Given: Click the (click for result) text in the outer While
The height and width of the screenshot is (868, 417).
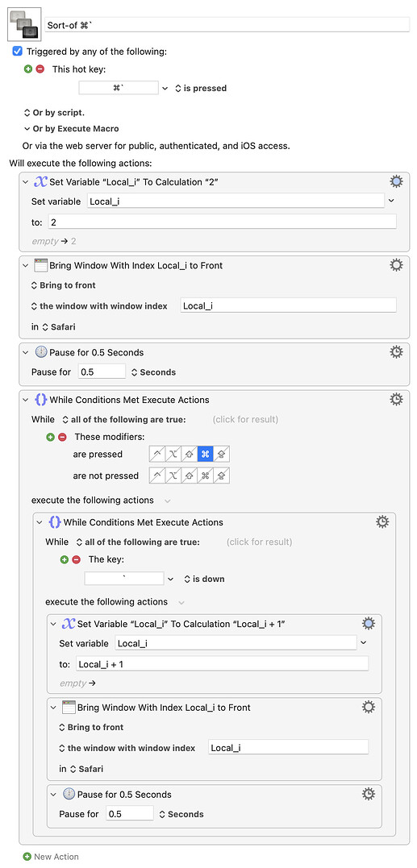Looking at the screenshot, I should pos(245,419).
